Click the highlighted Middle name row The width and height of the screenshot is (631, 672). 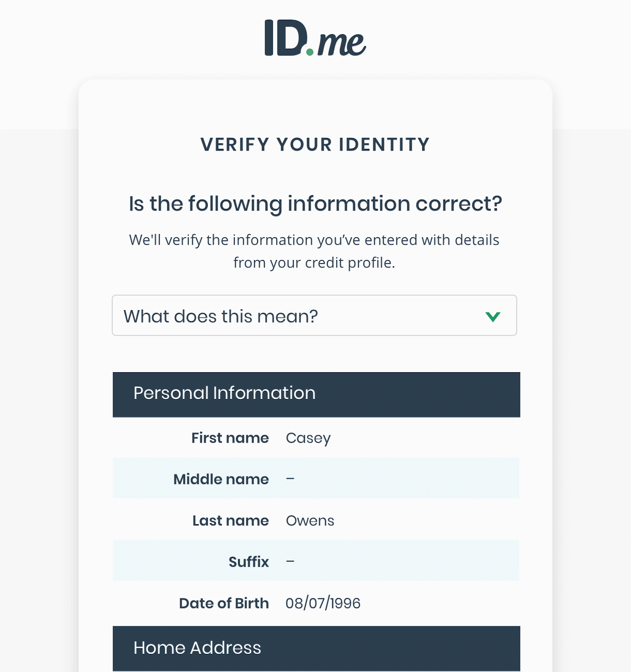pyautogui.click(x=316, y=479)
